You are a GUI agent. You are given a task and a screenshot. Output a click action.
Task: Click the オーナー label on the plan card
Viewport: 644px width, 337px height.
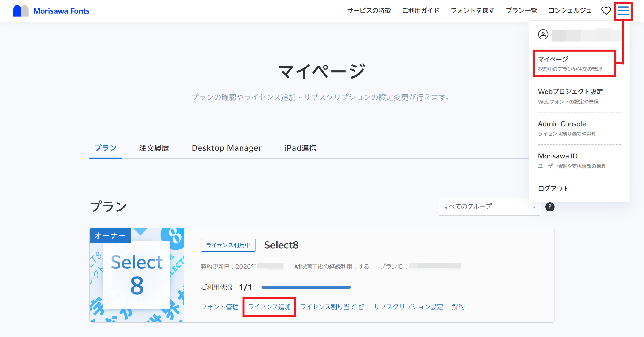[x=110, y=235]
